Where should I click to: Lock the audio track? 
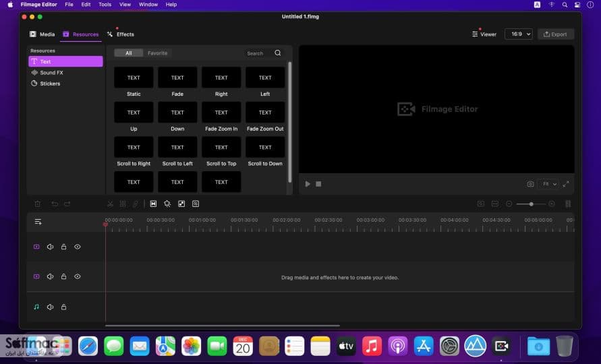pyautogui.click(x=63, y=307)
